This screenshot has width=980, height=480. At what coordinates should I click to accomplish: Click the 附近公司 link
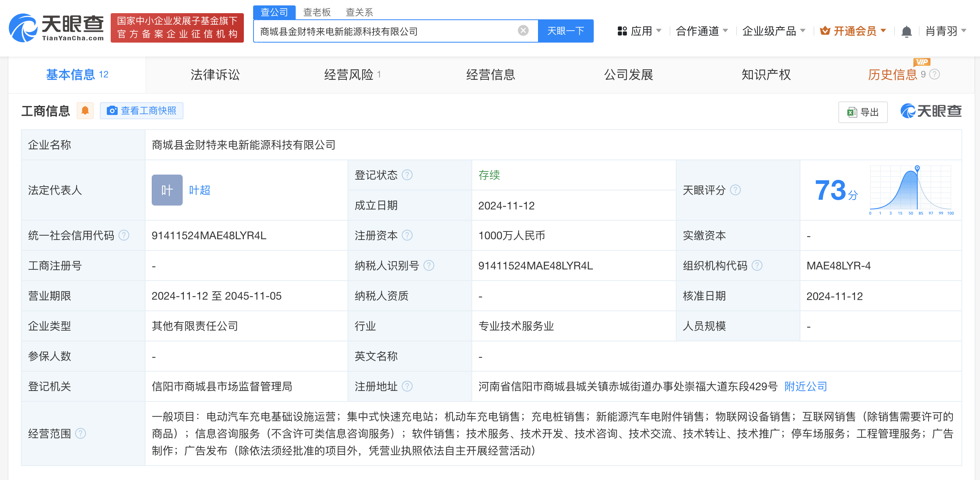point(804,386)
